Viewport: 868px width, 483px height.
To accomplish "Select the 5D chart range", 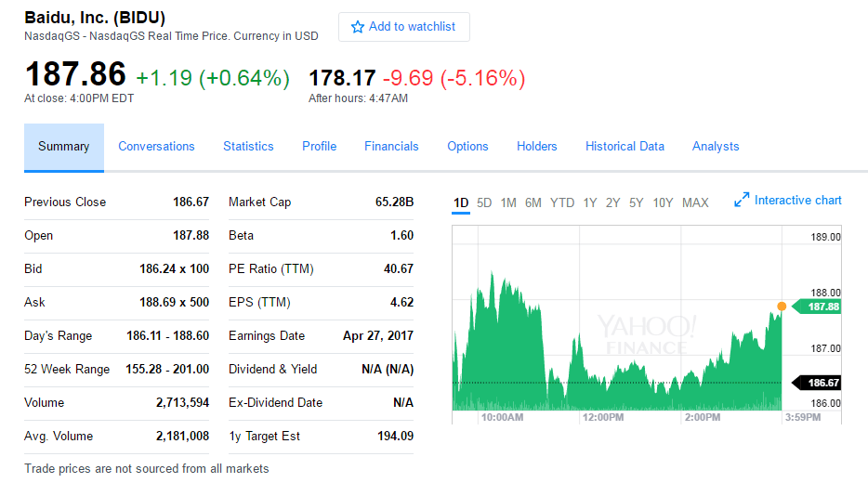I will point(484,202).
